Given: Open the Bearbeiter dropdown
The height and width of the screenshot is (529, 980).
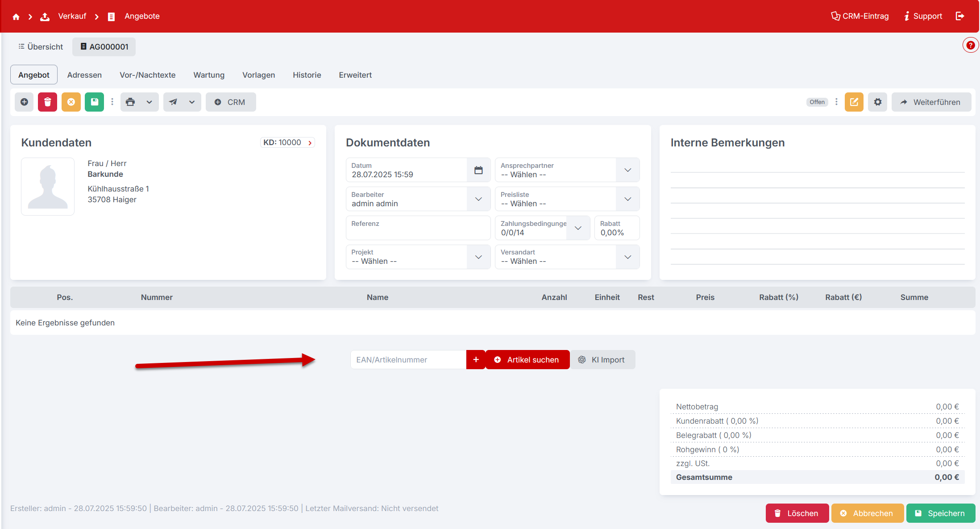Looking at the screenshot, I should (x=478, y=199).
